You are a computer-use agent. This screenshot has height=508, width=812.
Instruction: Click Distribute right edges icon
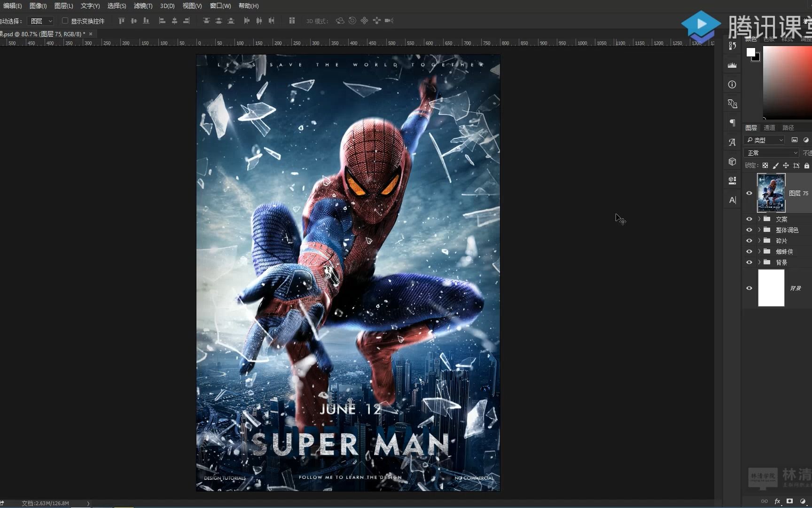click(x=271, y=21)
